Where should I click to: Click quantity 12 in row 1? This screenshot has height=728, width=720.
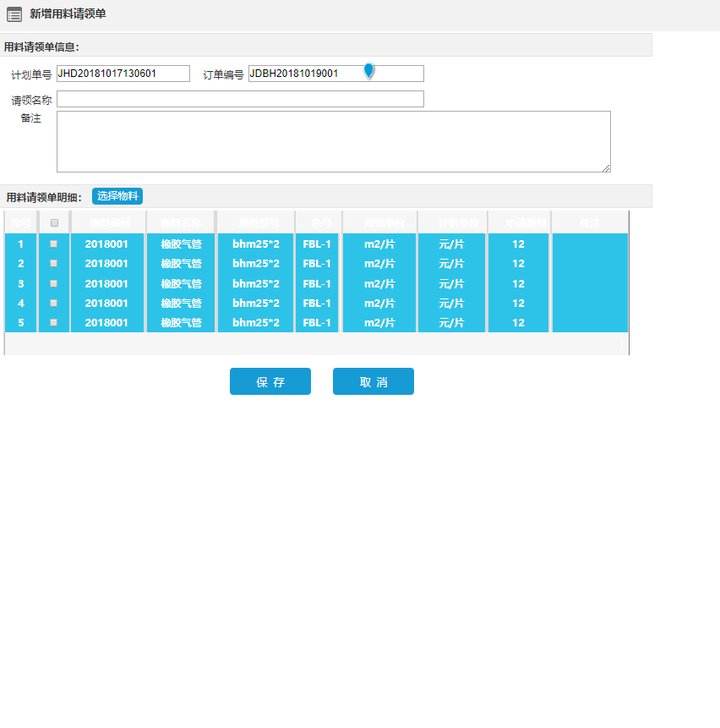tap(518, 244)
